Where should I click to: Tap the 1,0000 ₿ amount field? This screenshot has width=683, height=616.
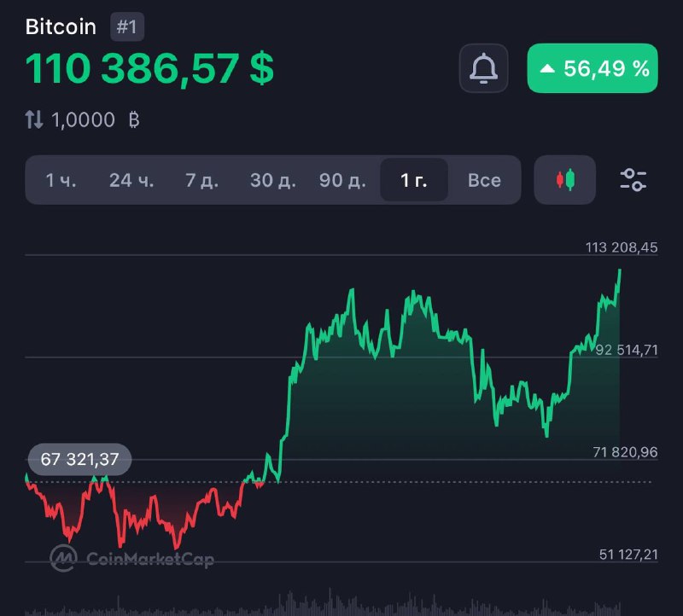(x=95, y=119)
